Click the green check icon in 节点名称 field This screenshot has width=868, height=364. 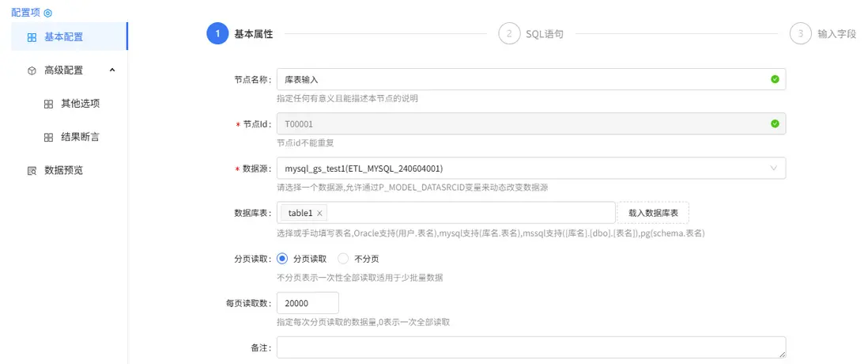[x=775, y=79]
